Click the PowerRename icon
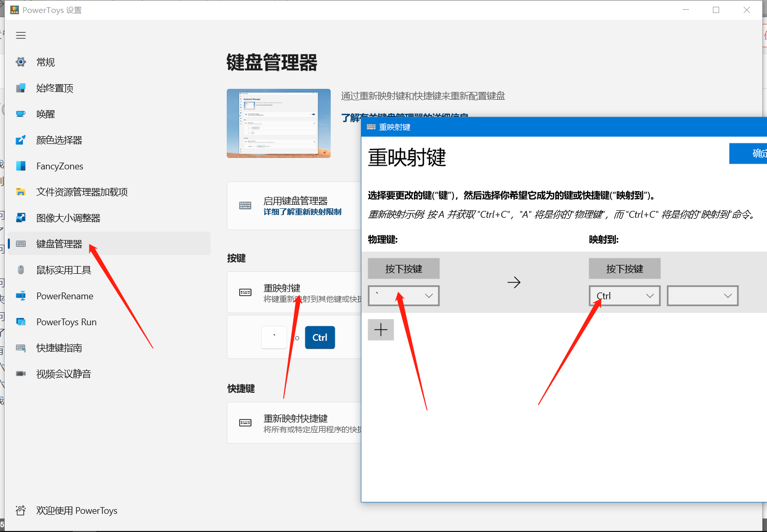767x532 pixels. [x=21, y=296]
